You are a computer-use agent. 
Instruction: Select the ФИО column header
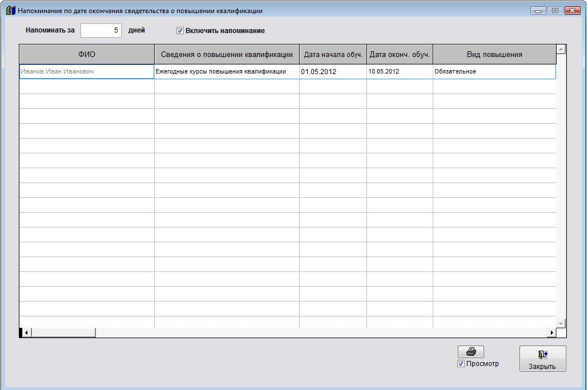87,55
